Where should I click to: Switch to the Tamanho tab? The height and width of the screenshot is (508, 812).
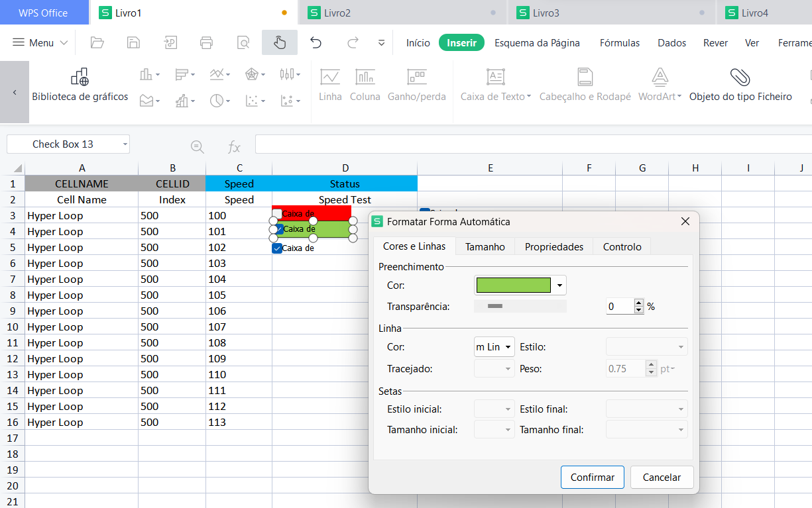485,246
